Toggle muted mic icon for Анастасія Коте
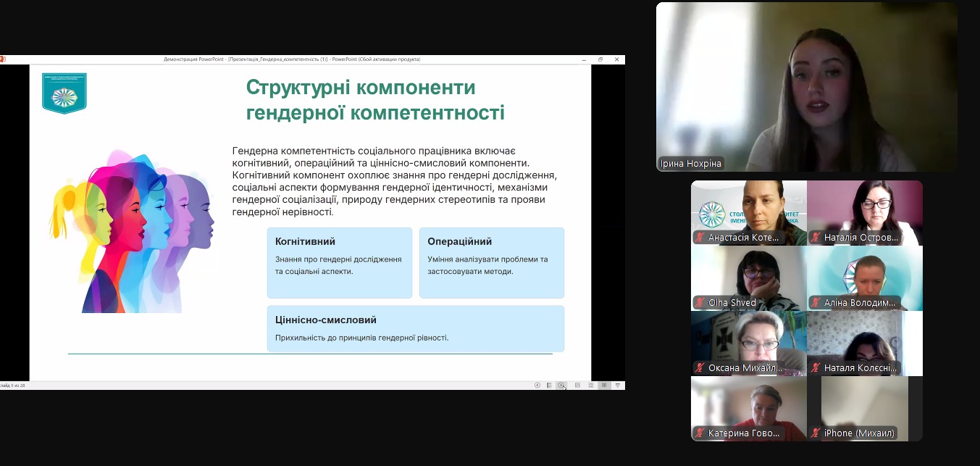This screenshot has width=980, height=466. [700, 238]
